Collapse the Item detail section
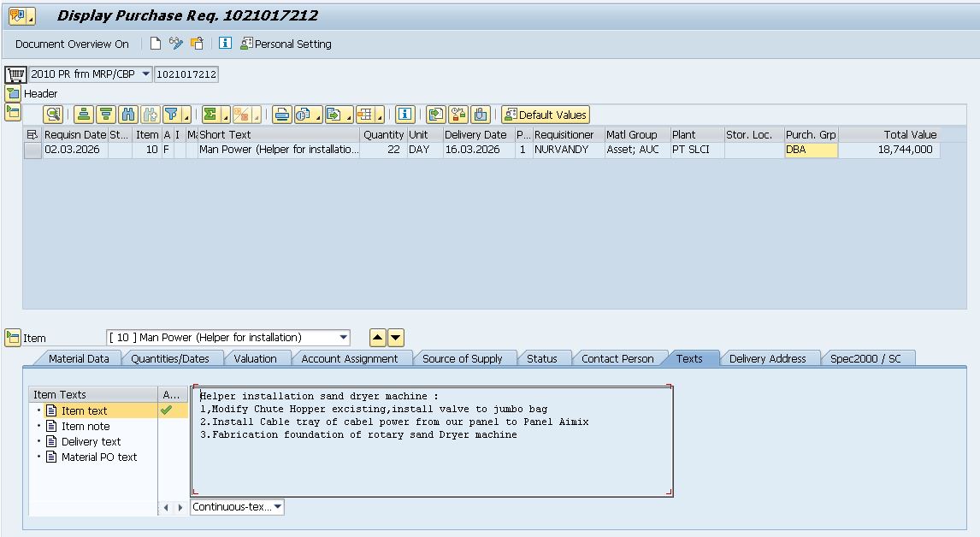 coord(13,338)
